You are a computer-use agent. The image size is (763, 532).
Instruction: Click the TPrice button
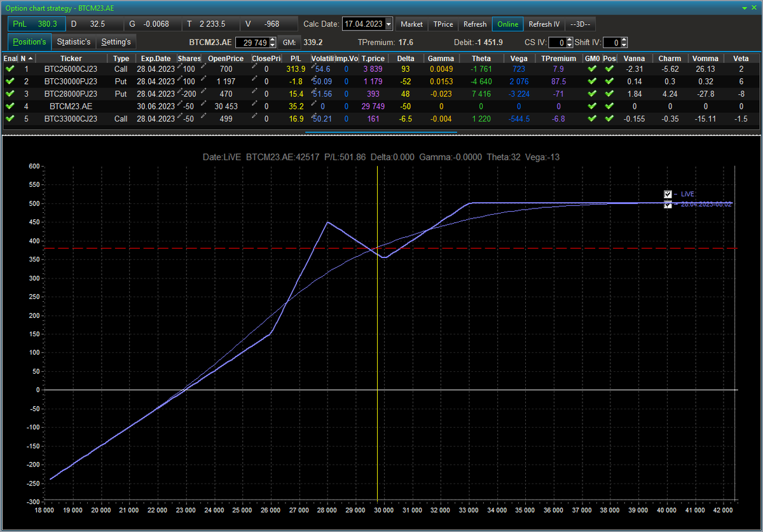tap(443, 24)
